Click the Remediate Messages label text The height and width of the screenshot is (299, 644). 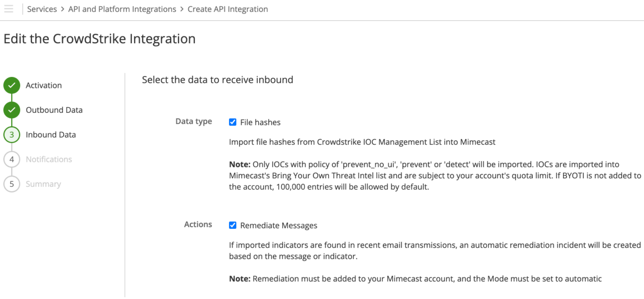click(278, 226)
